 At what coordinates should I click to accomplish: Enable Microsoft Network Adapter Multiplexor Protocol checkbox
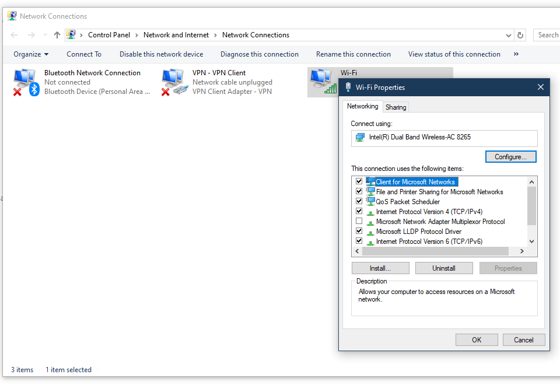[x=359, y=221]
